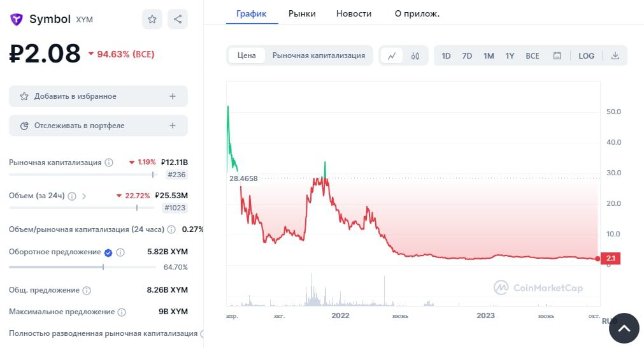
Task: Click the star favorite icon near Symbol
Action: click(x=152, y=19)
